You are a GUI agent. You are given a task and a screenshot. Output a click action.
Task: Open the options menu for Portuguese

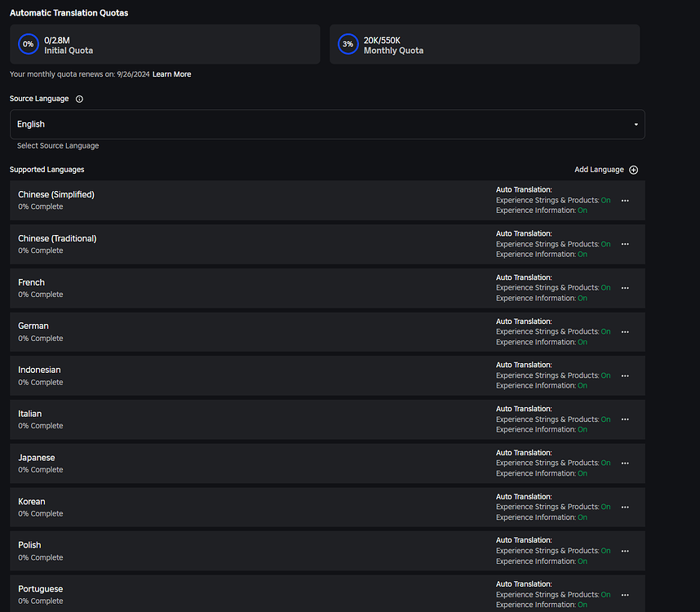[x=625, y=595]
